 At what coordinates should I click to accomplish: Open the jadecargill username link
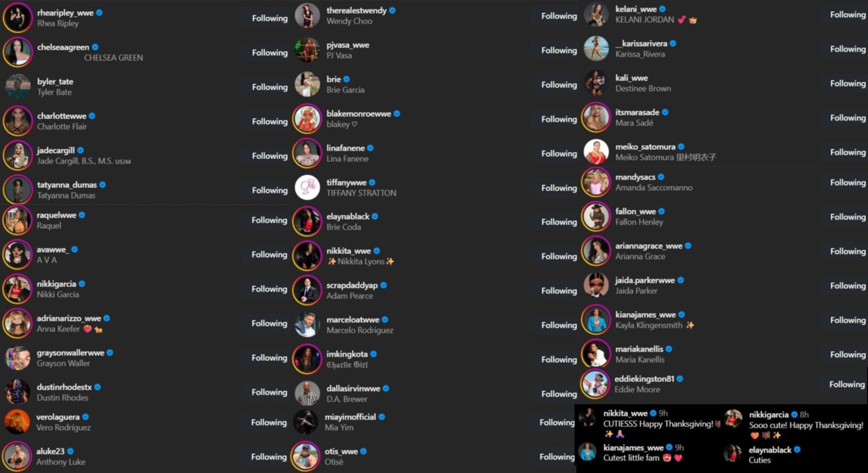[x=56, y=150]
